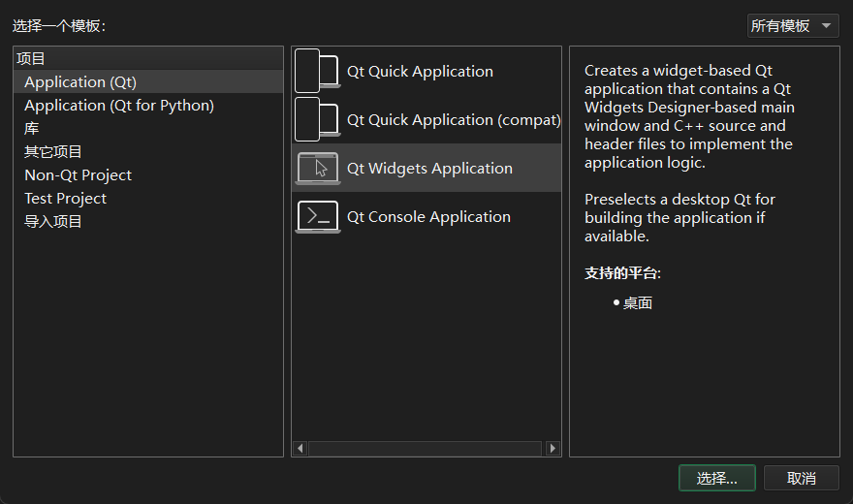Choose the Qt Widgets Application label

[x=429, y=169]
